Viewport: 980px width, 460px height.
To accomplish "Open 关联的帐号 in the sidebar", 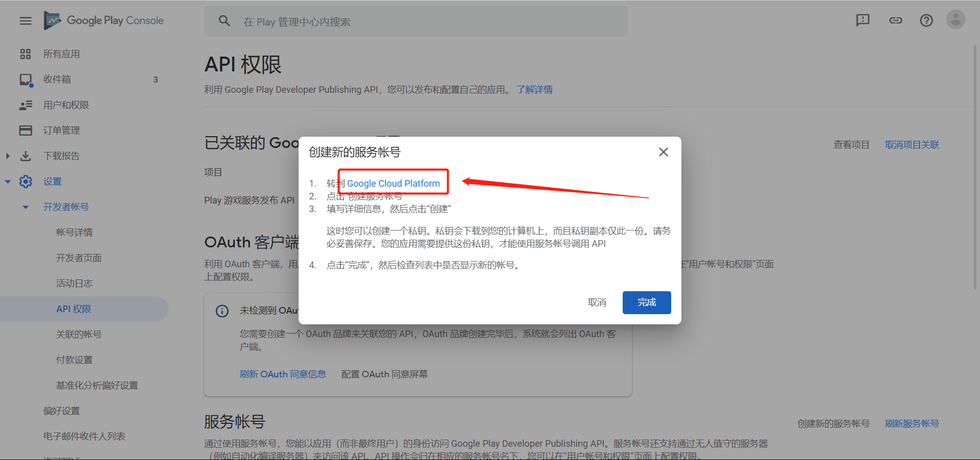I will [79, 335].
